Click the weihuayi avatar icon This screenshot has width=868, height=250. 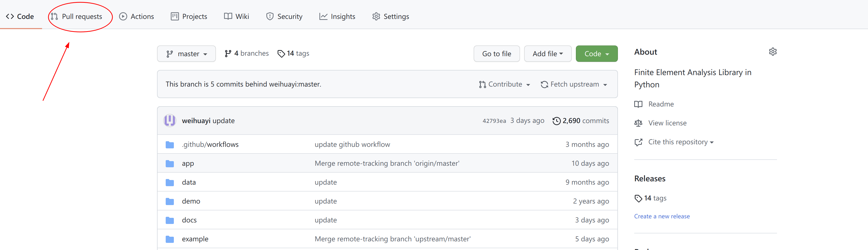pos(170,121)
